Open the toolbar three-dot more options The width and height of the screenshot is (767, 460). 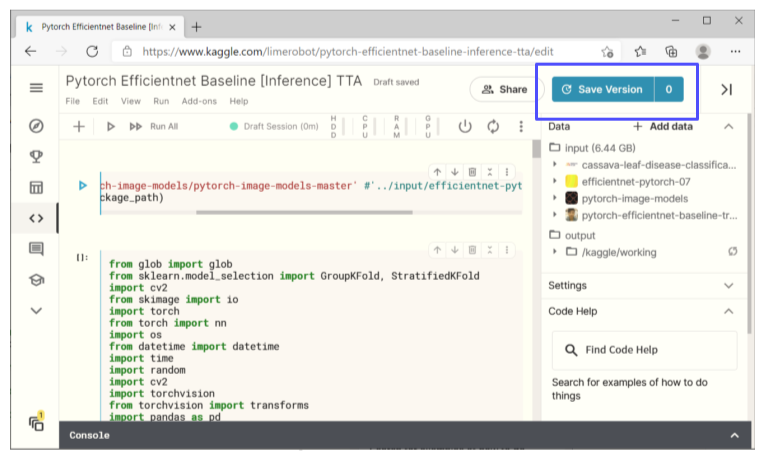click(521, 127)
